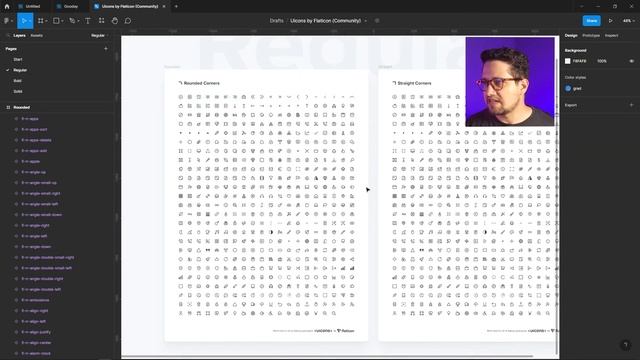Viewport: 640px width, 360px height.
Task: Click the Rounded Corners heading icon on canvas
Action: [x=180, y=83]
